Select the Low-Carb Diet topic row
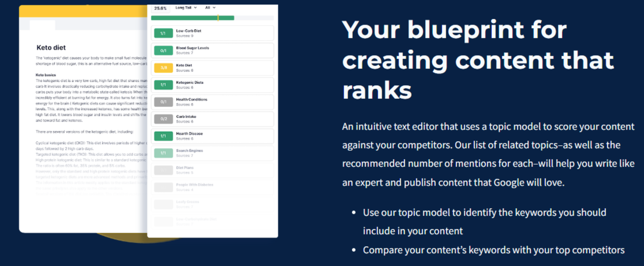This screenshot has height=266, width=644. 213,33
